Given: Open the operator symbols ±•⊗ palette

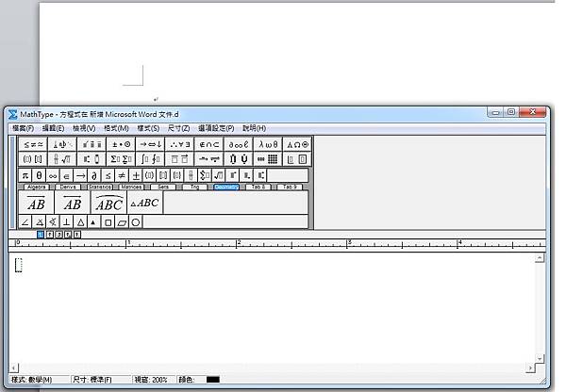Looking at the screenshot, I should tap(121, 144).
